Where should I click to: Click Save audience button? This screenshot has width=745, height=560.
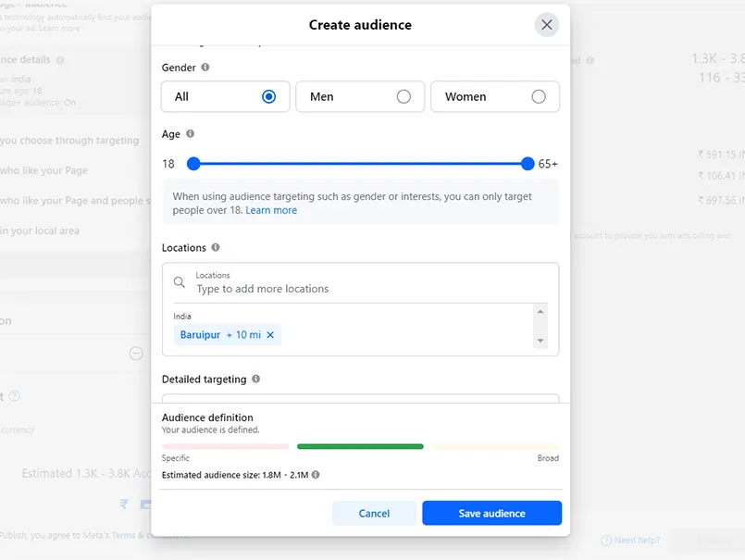tap(491, 513)
